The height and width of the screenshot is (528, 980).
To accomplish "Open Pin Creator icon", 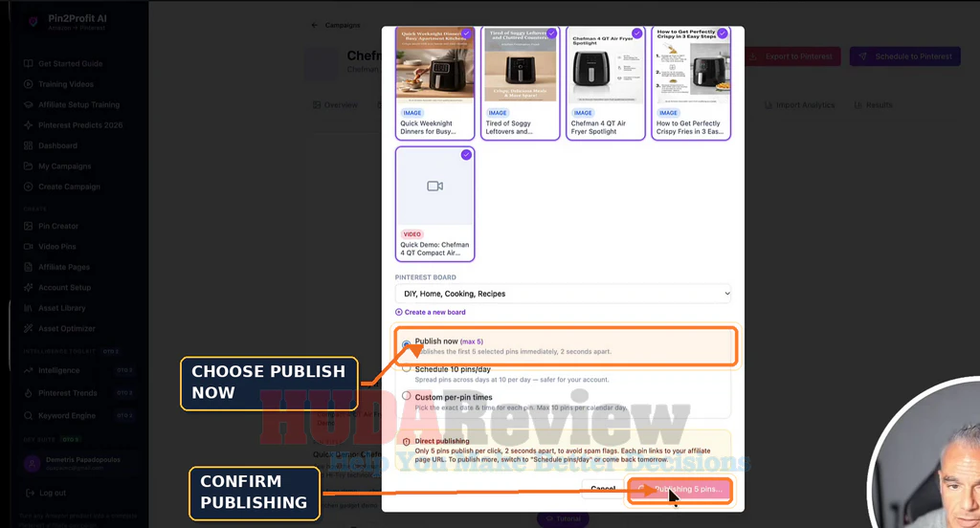I will 28,226.
